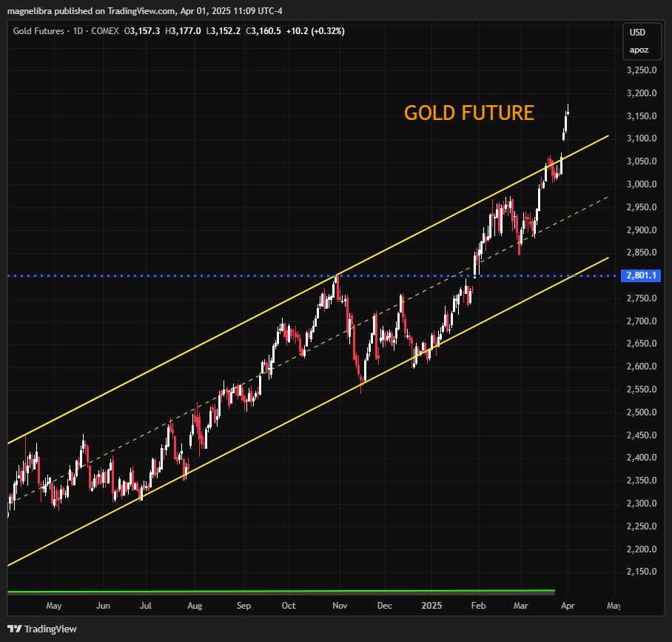Click the blue 2,801.1 price label
The height and width of the screenshot is (642, 672).
click(641, 275)
